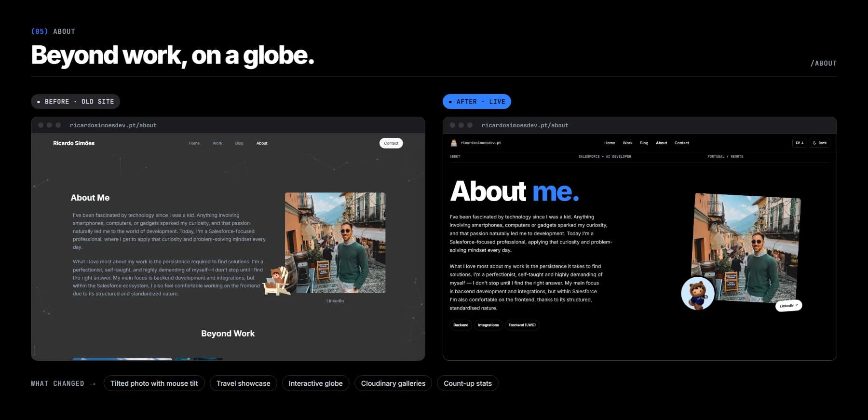Open Home in the Before preview nav

(194, 143)
